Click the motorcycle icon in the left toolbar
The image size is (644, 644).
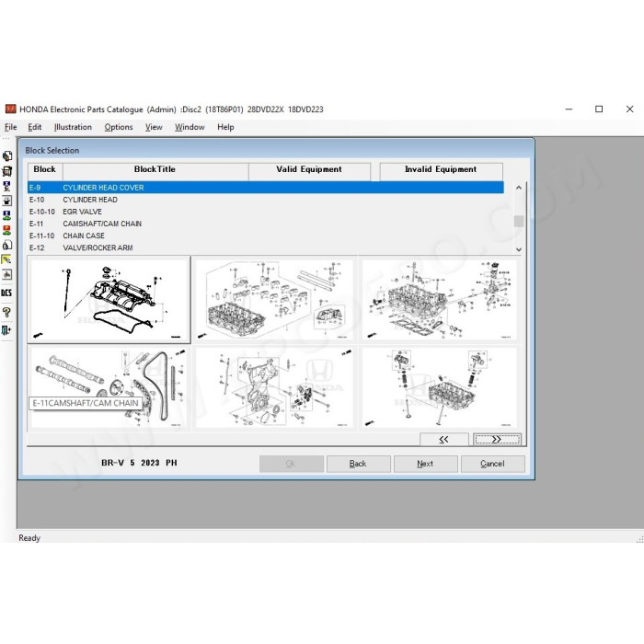pyautogui.click(x=7, y=274)
